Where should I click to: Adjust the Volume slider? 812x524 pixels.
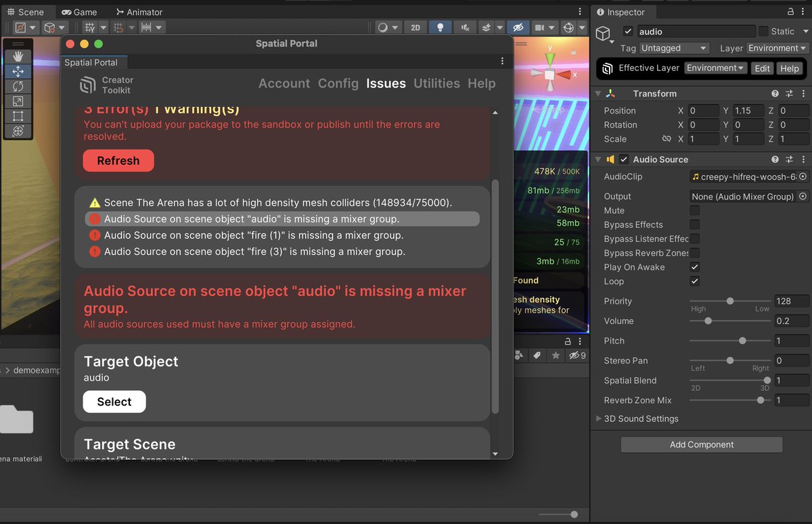click(x=730, y=320)
